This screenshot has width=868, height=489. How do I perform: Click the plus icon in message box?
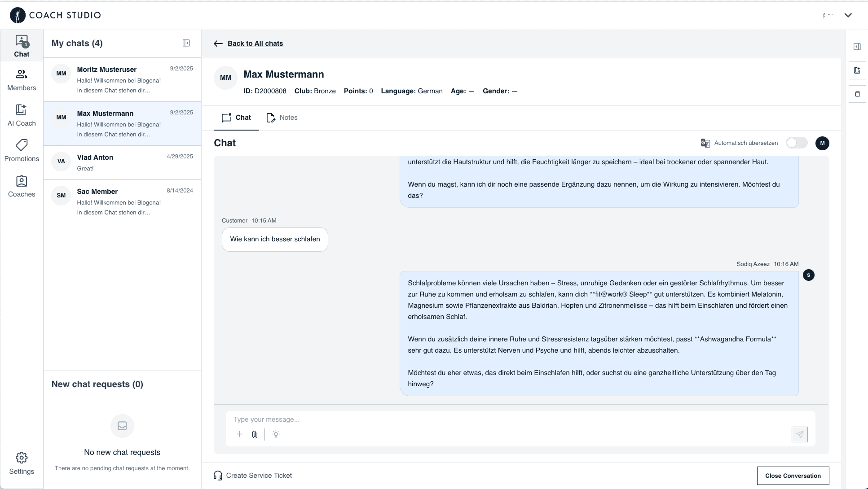click(239, 434)
